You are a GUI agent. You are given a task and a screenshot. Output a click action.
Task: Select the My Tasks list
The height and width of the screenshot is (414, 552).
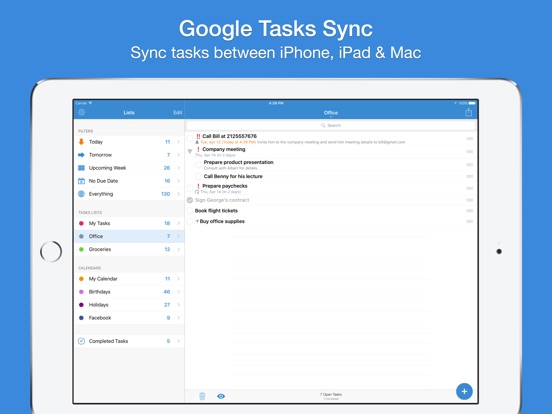pos(130,223)
